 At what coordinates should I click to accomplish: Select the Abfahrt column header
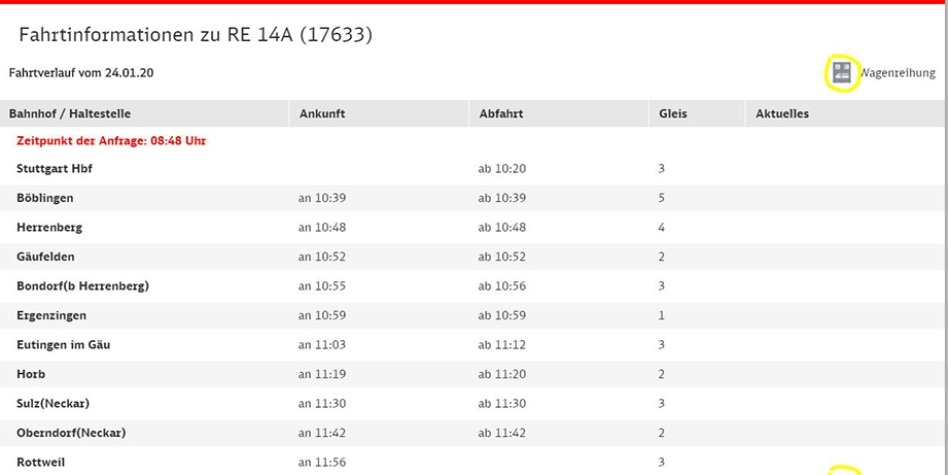point(501,114)
